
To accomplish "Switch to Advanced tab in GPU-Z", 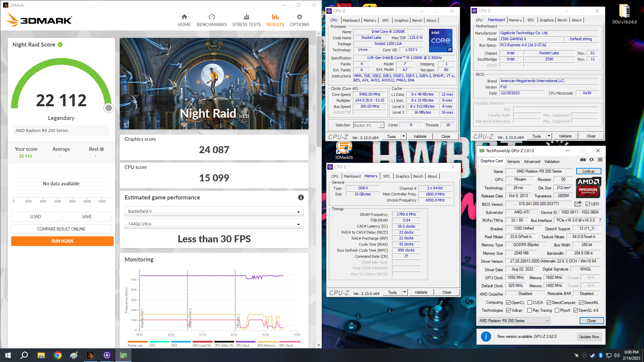I will [x=532, y=161].
